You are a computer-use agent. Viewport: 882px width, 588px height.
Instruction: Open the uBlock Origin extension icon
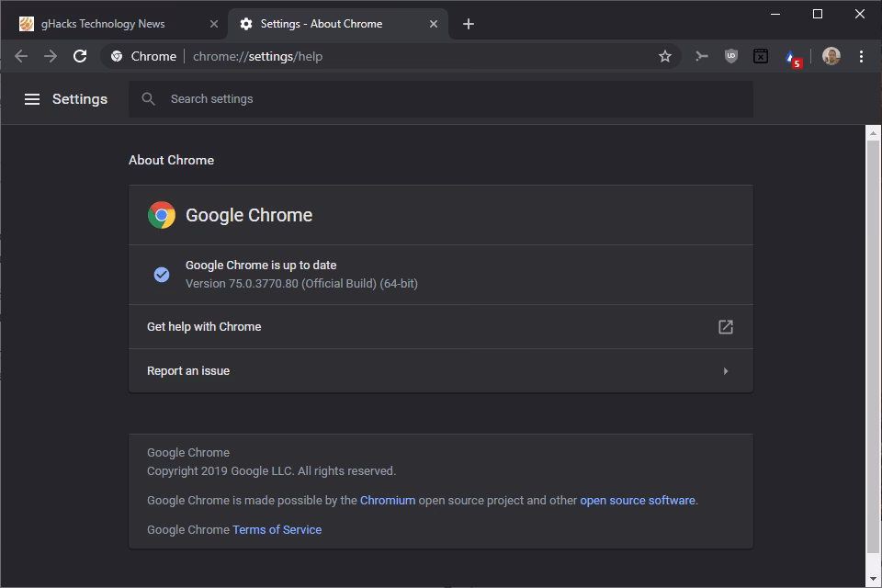tap(729, 56)
